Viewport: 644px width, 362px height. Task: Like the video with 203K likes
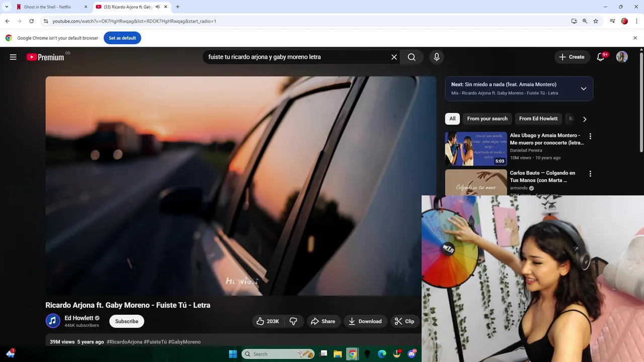click(x=268, y=321)
